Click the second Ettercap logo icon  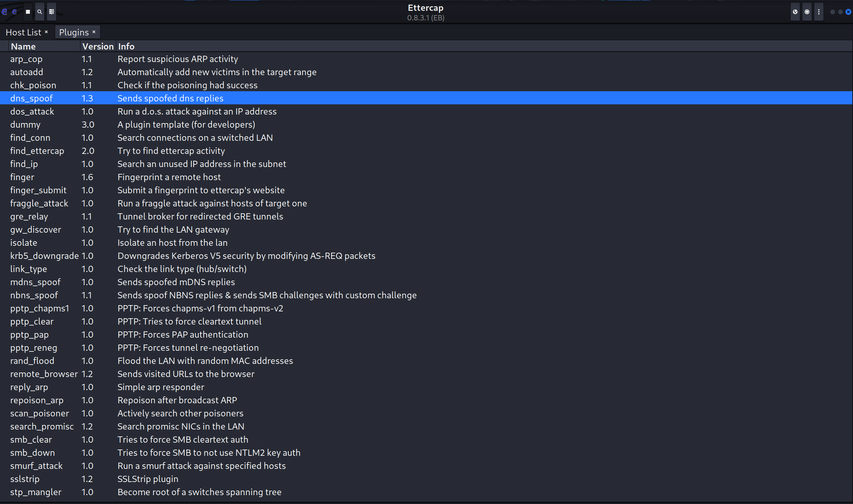[x=15, y=11]
